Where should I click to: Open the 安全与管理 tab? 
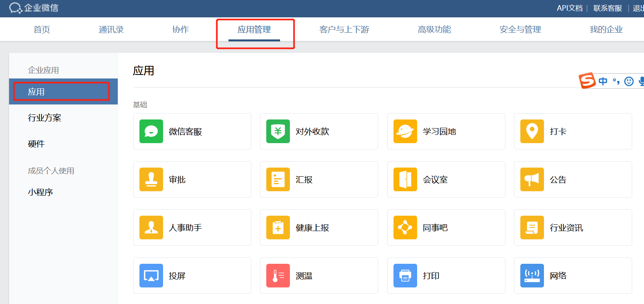tap(520, 30)
